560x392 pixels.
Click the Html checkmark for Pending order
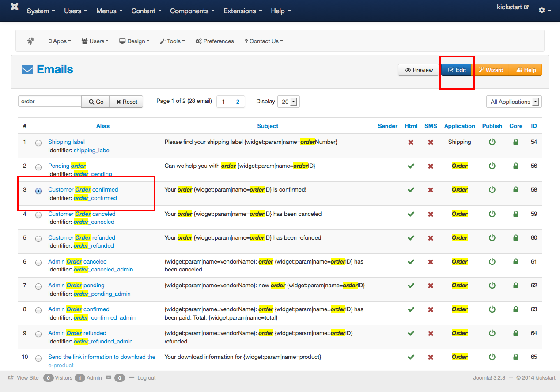coord(411,166)
